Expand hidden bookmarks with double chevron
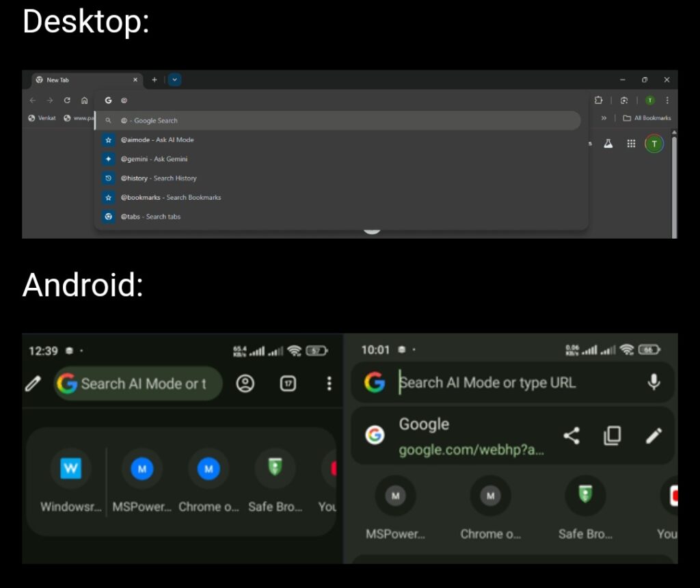 coord(604,118)
